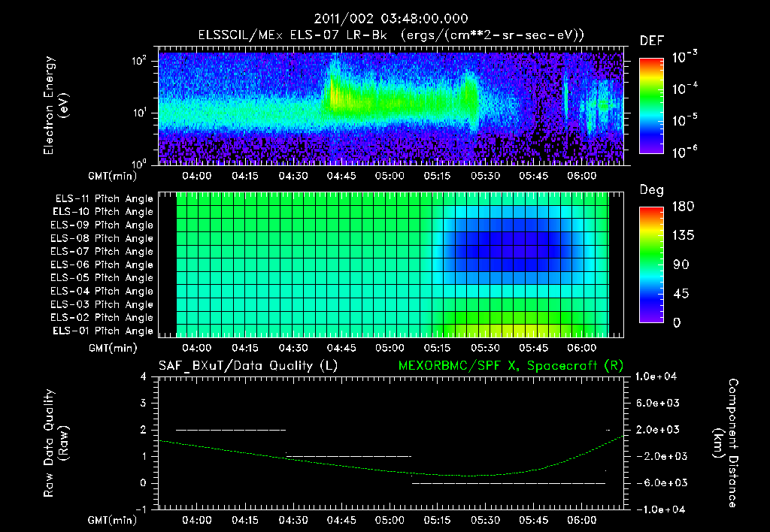Select the ELS-05 Pitch Angle row label

[102, 278]
